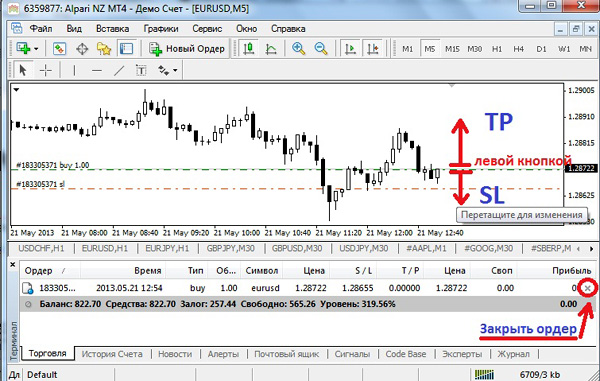
Task: Select the vertical line tool
Action: 74,70
